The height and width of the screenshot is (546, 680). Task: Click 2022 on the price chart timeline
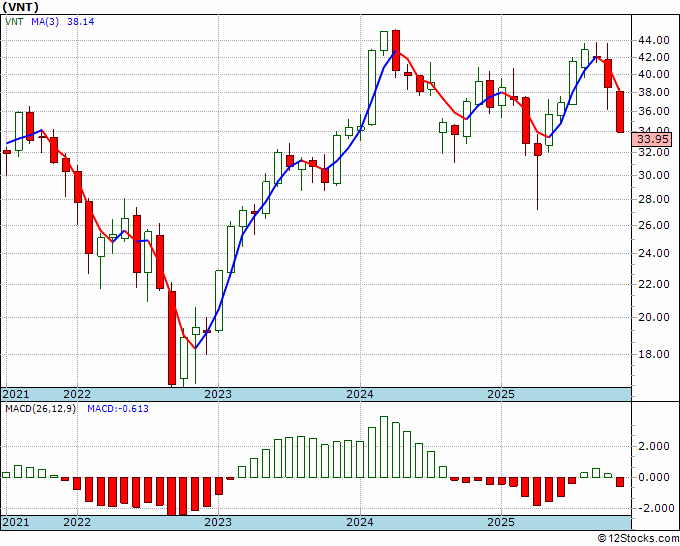77,394
